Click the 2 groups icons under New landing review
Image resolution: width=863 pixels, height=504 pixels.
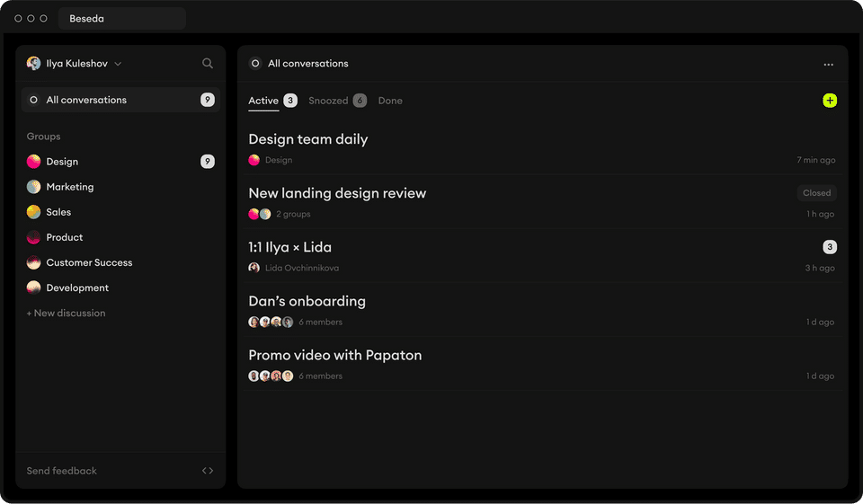259,214
